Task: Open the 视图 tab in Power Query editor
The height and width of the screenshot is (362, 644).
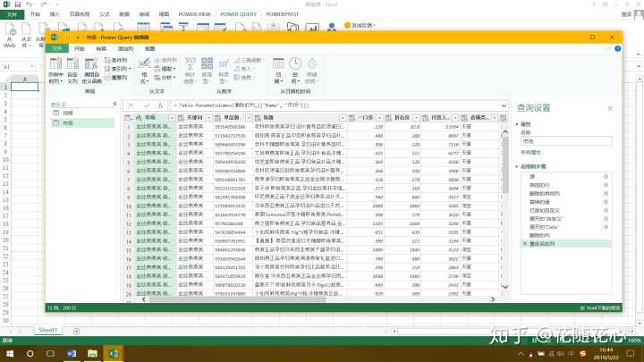Action: [x=147, y=48]
